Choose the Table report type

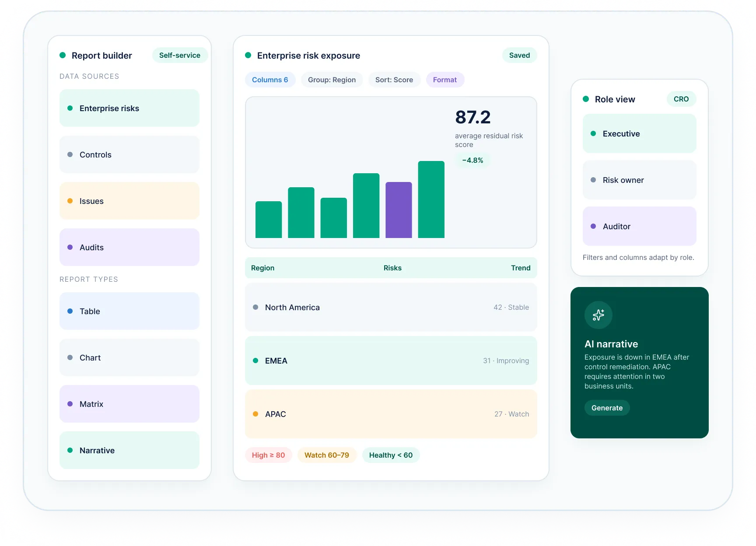pyautogui.click(x=129, y=311)
